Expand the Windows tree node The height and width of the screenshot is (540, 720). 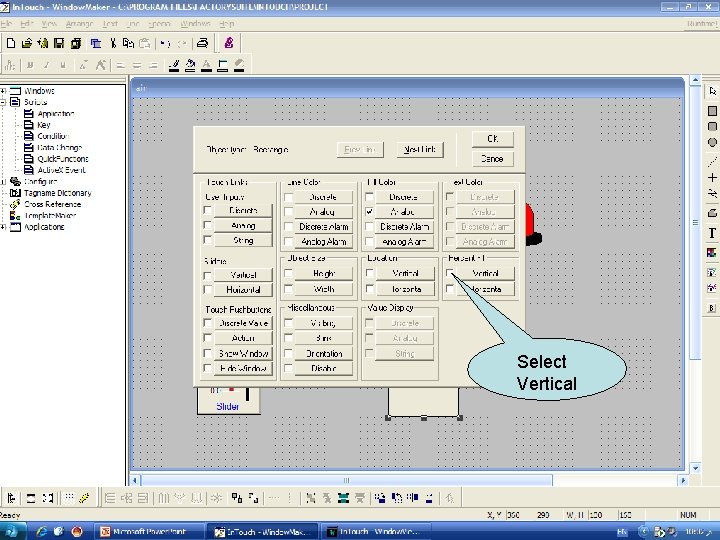(x=5, y=91)
